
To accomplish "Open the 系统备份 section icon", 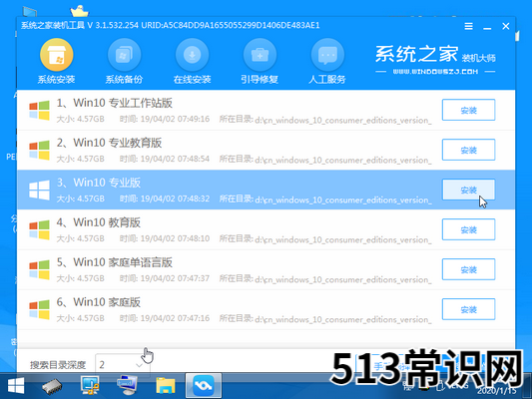I will [x=124, y=55].
